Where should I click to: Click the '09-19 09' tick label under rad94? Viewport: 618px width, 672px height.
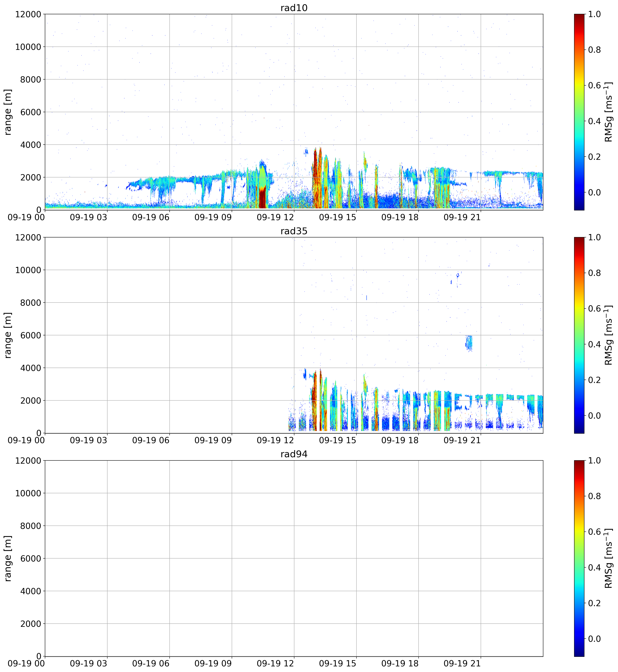(x=213, y=664)
